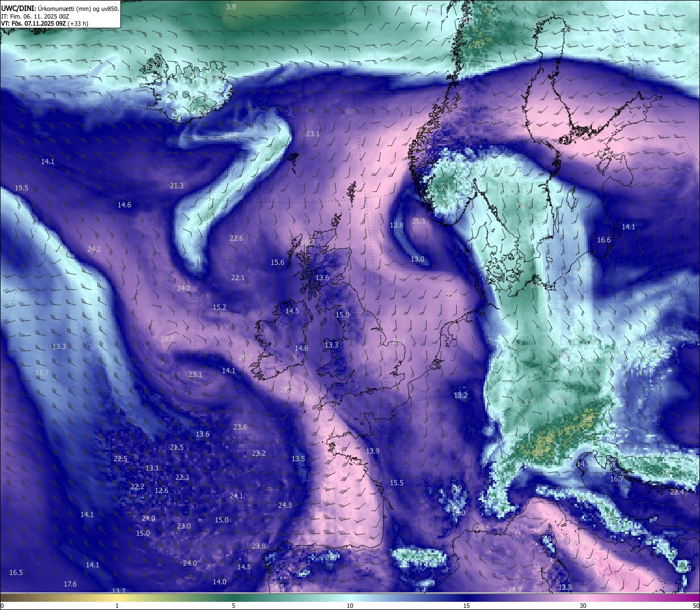The width and height of the screenshot is (700, 610).
Task: Click the 10 label on the color scale
Action: (x=350, y=606)
